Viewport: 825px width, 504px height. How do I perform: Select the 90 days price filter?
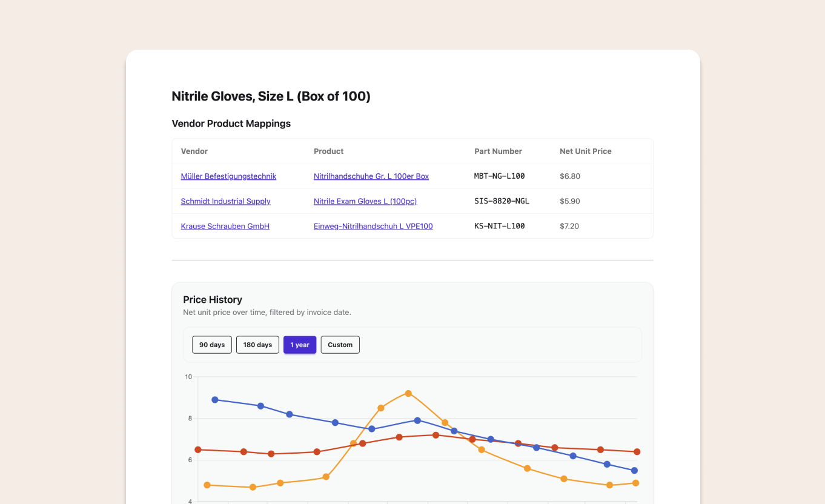[211, 345]
